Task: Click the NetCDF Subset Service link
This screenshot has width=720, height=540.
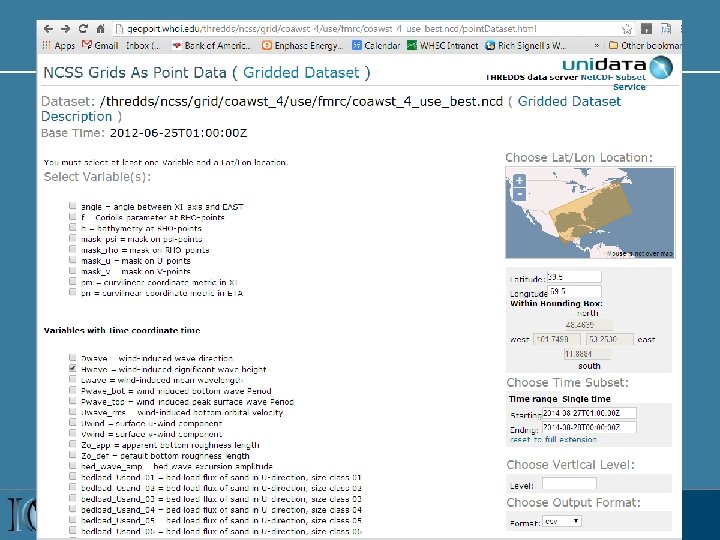Action: point(613,82)
